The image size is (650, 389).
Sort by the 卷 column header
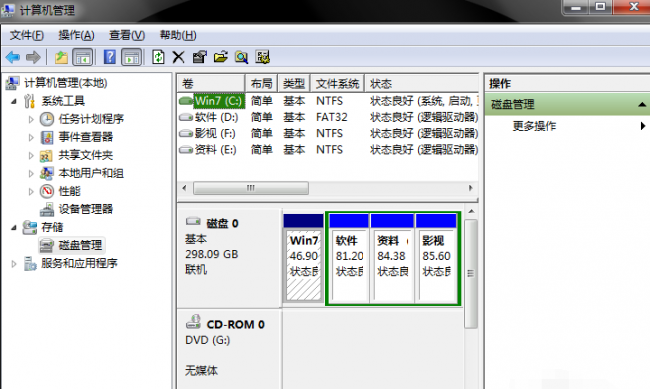pos(211,84)
